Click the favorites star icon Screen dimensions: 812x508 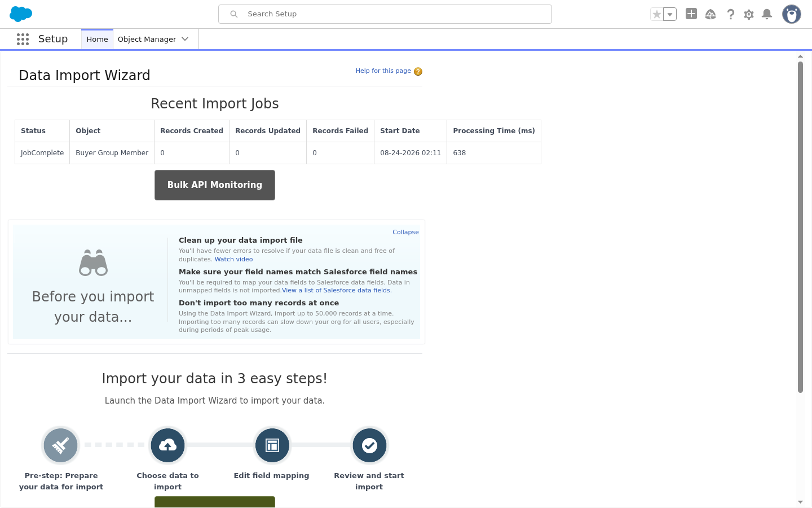pos(657,14)
